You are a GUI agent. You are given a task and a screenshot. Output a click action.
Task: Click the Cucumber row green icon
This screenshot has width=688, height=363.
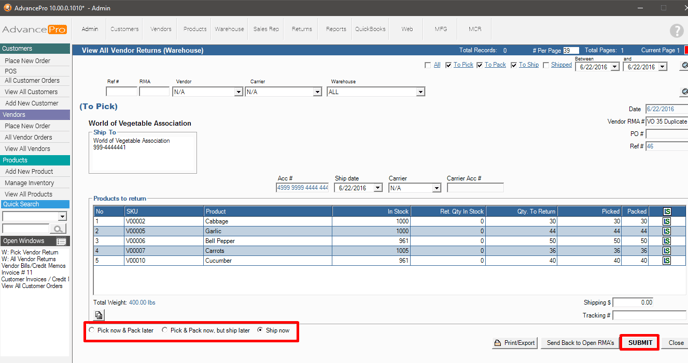coord(667,260)
